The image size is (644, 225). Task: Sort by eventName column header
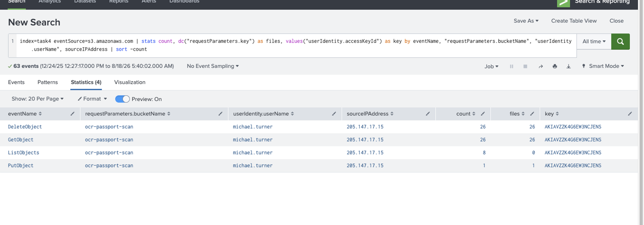tap(25, 114)
